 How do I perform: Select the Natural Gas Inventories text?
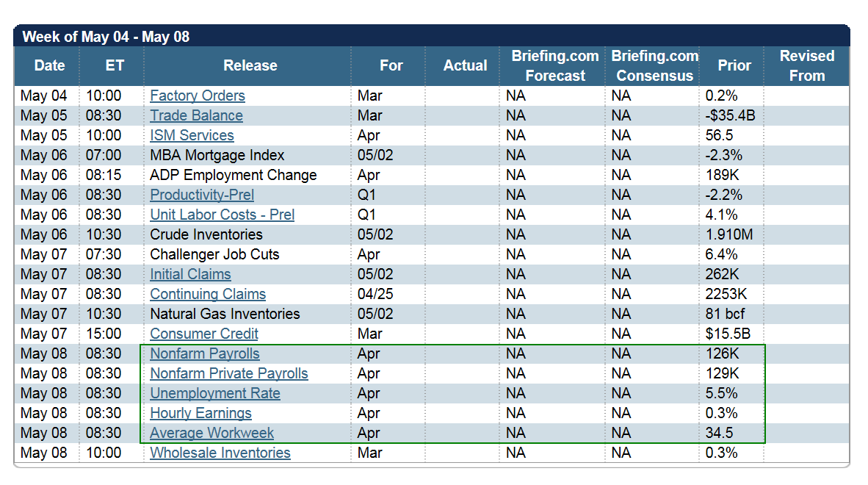[x=225, y=314]
